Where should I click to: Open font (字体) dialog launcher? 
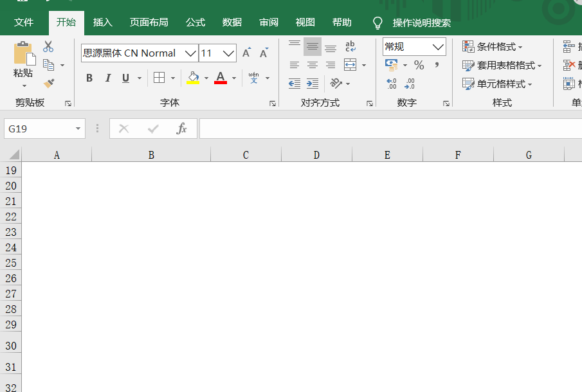coord(273,103)
